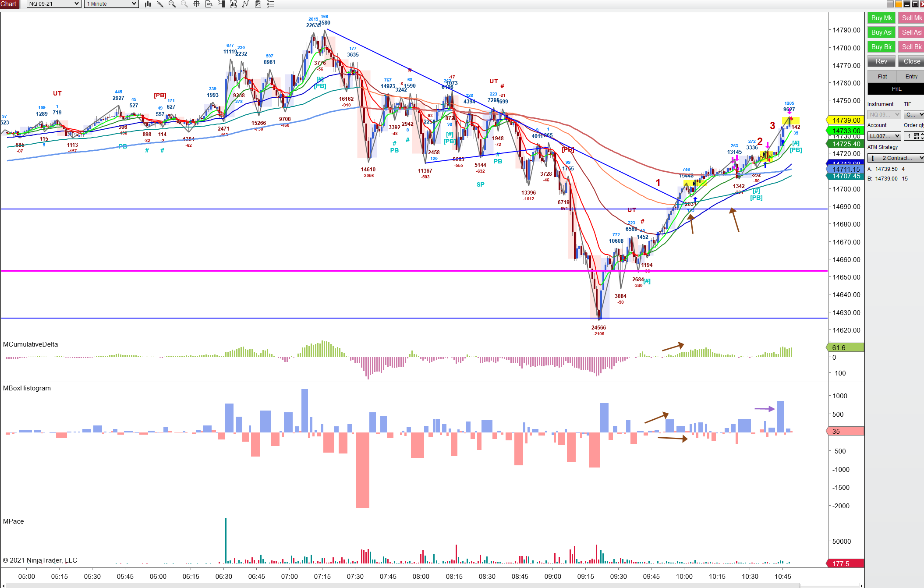Image resolution: width=924 pixels, height=588 pixels.
Task: Click the 35 box histogram value marker
Action: coord(845,431)
